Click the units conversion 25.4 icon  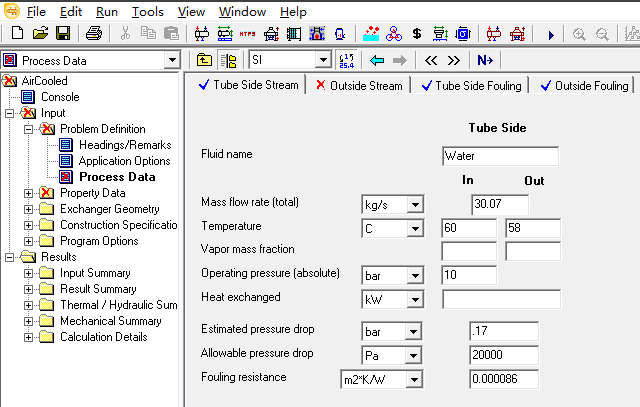point(347,60)
